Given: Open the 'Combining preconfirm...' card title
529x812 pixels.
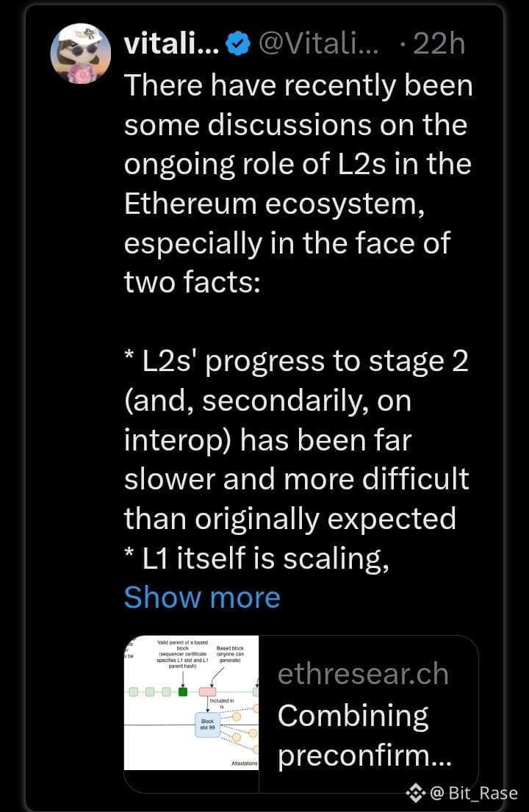Looking at the screenshot, I should (364, 736).
